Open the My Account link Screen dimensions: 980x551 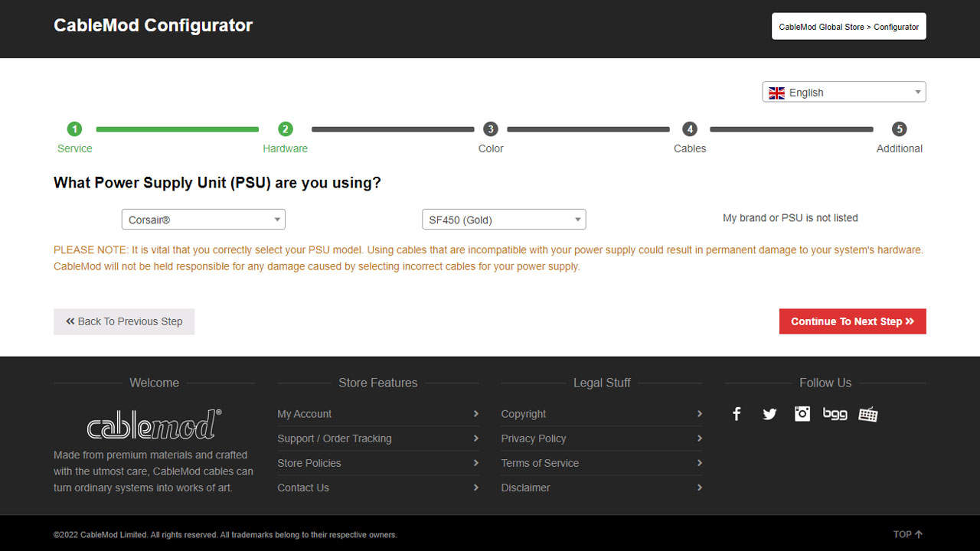pos(305,414)
